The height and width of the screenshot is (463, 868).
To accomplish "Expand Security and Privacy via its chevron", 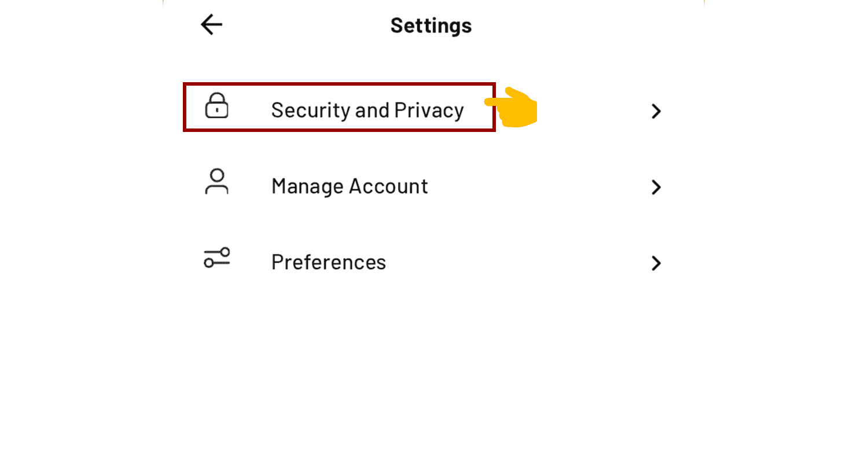I will point(656,111).
